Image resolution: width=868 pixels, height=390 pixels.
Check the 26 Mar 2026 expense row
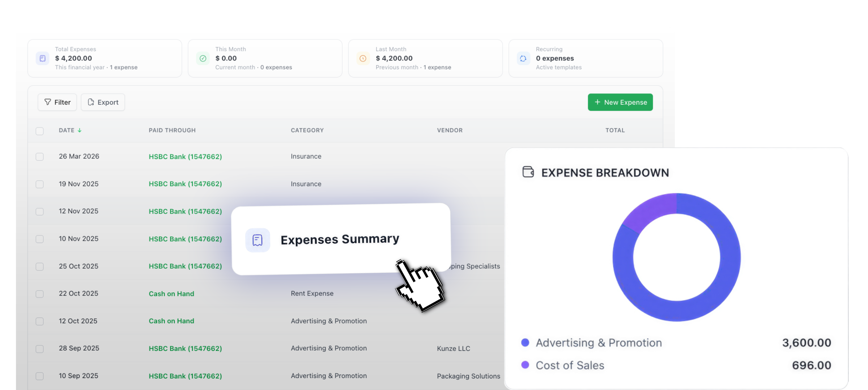pos(40,157)
